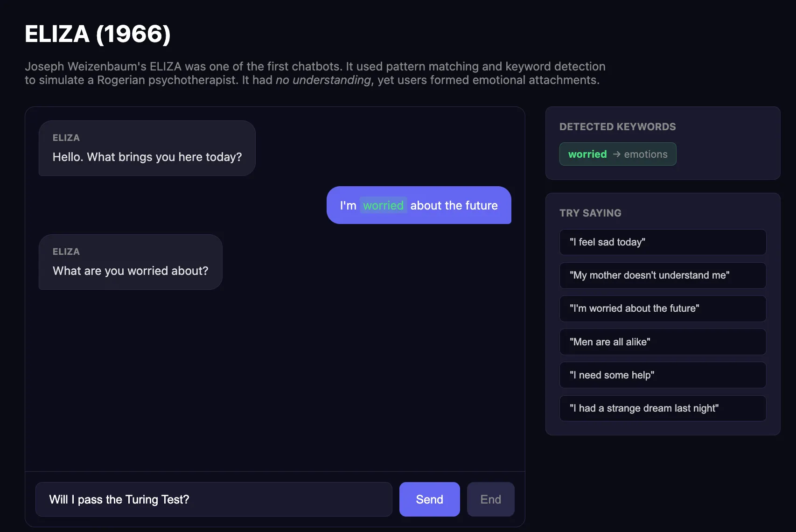Click ELIZA's "Hello. What brings you here today?" message

(x=147, y=157)
